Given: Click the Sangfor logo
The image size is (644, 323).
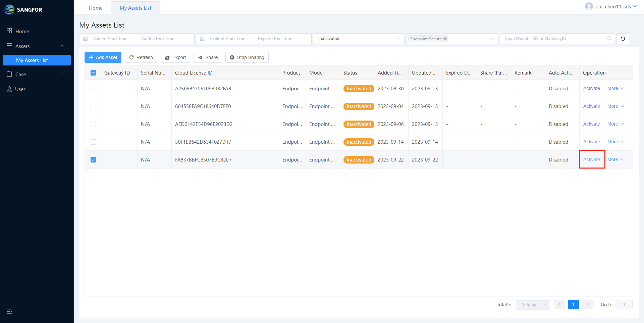Looking at the screenshot, I should tap(23, 9).
